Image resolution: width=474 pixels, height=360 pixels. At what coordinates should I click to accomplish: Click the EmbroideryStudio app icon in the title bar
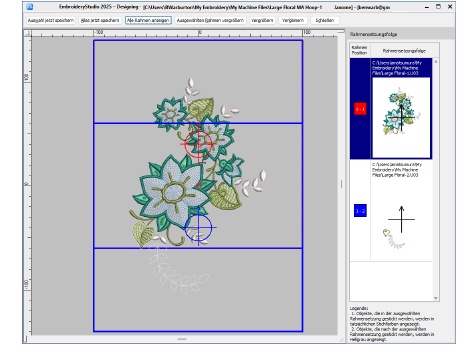click(x=30, y=7)
